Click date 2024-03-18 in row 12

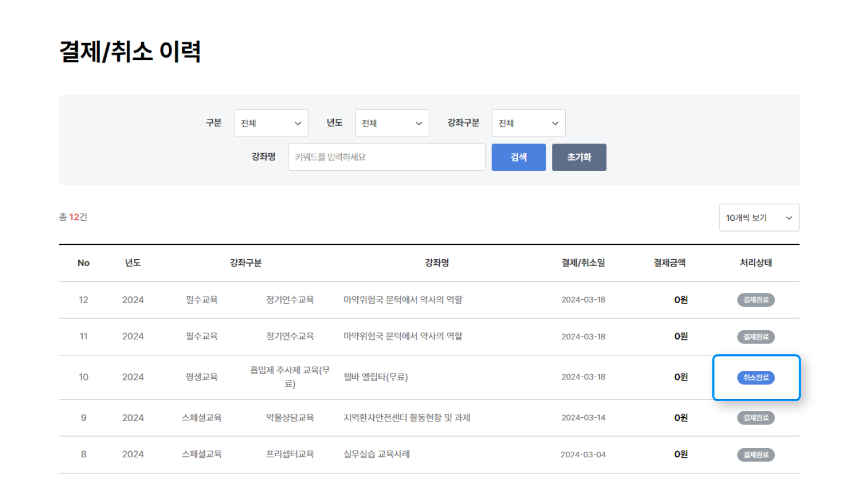[583, 300]
